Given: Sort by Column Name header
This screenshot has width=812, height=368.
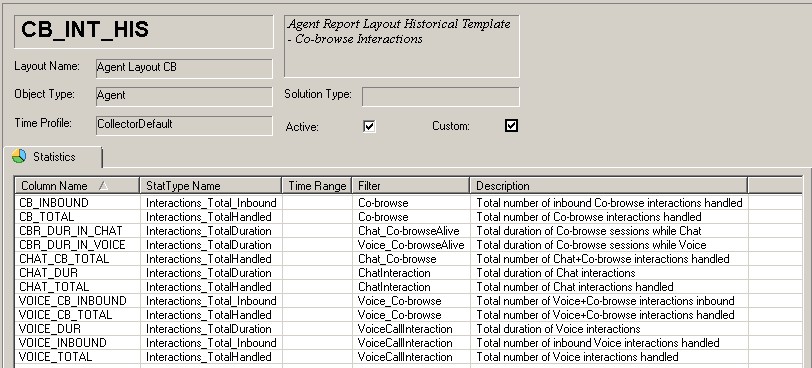Looking at the screenshot, I should tap(77, 186).
